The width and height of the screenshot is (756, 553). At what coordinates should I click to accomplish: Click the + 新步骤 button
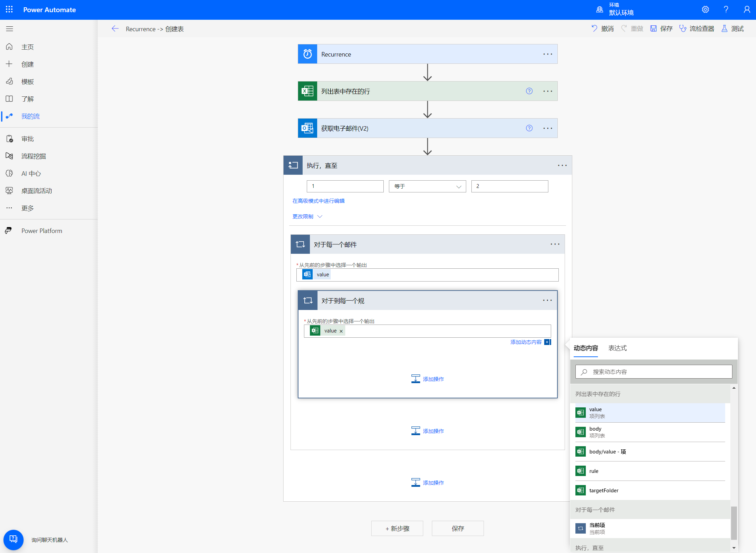(x=397, y=528)
